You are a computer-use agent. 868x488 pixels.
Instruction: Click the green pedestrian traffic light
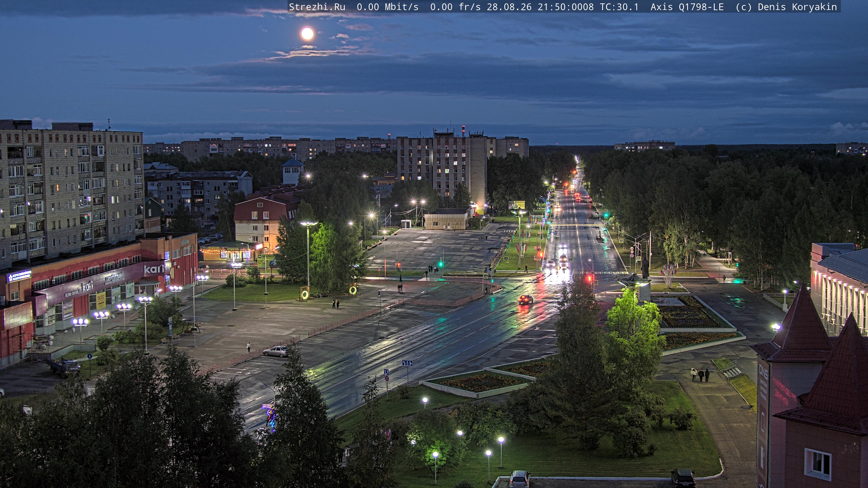click(440, 265)
